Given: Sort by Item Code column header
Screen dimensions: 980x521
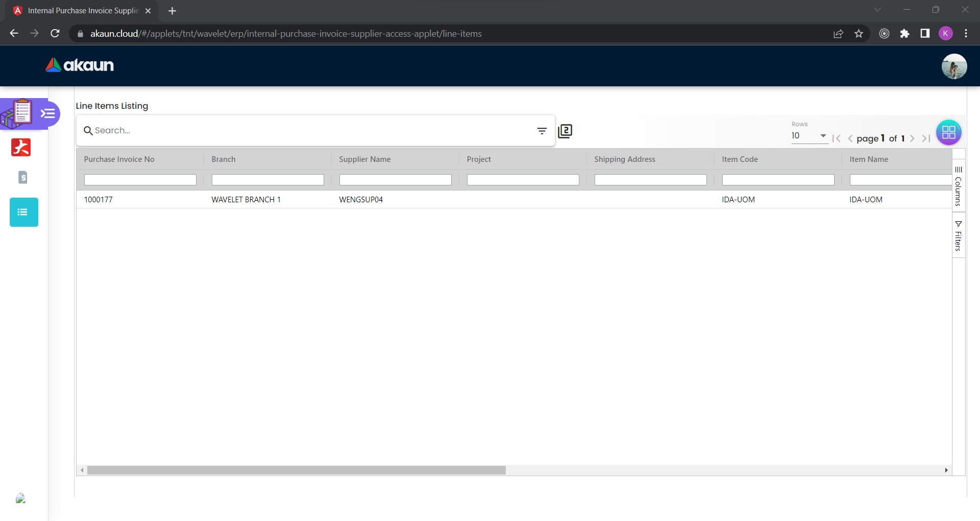Looking at the screenshot, I should click(x=740, y=159).
